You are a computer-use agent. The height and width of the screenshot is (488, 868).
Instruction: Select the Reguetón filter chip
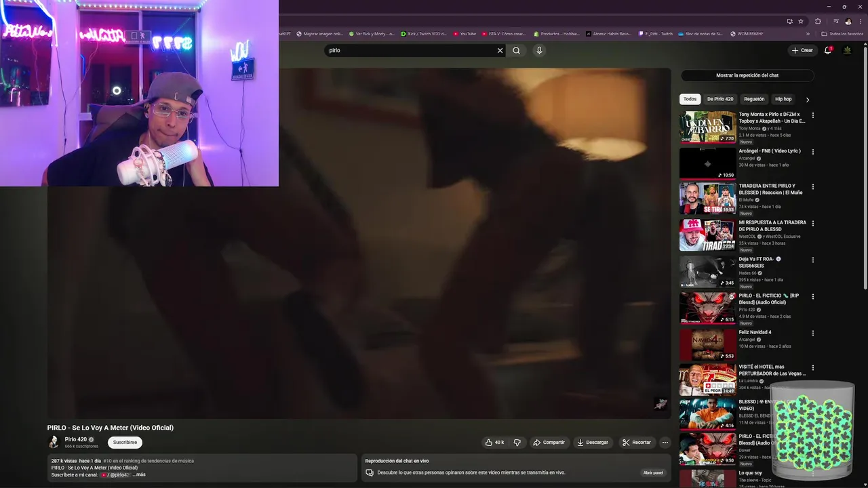754,99
